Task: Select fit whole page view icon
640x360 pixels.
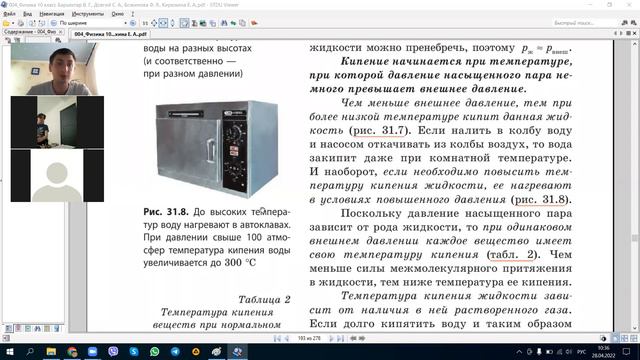Action: pyautogui.click(x=154, y=23)
